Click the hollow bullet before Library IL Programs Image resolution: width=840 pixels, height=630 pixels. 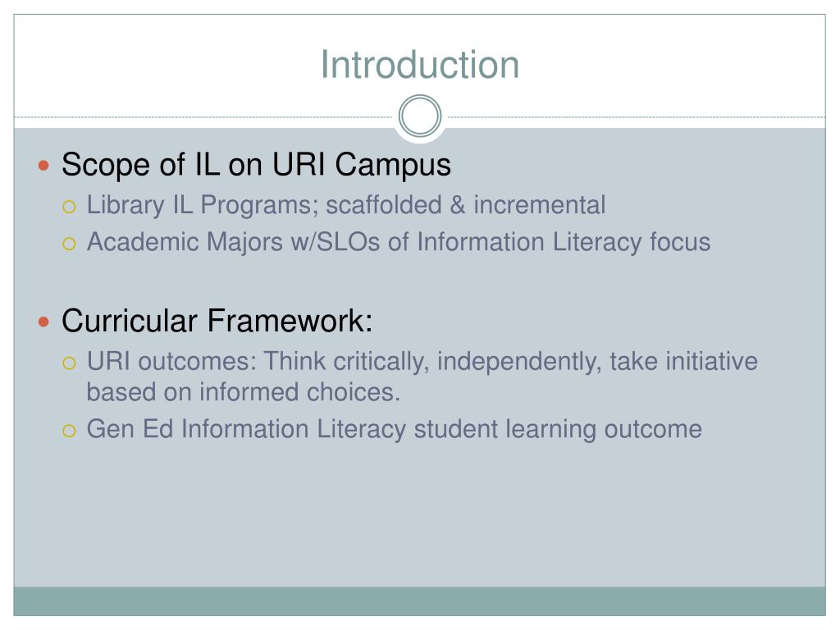(69, 207)
